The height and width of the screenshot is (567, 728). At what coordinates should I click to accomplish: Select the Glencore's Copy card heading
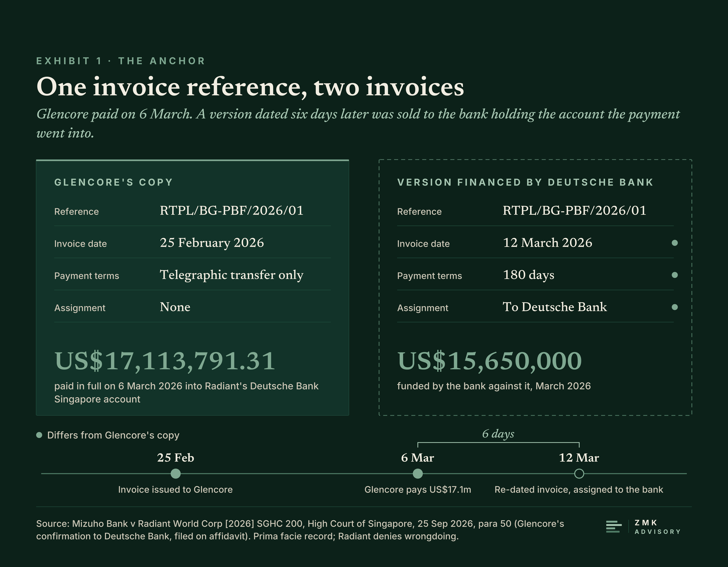(x=113, y=182)
